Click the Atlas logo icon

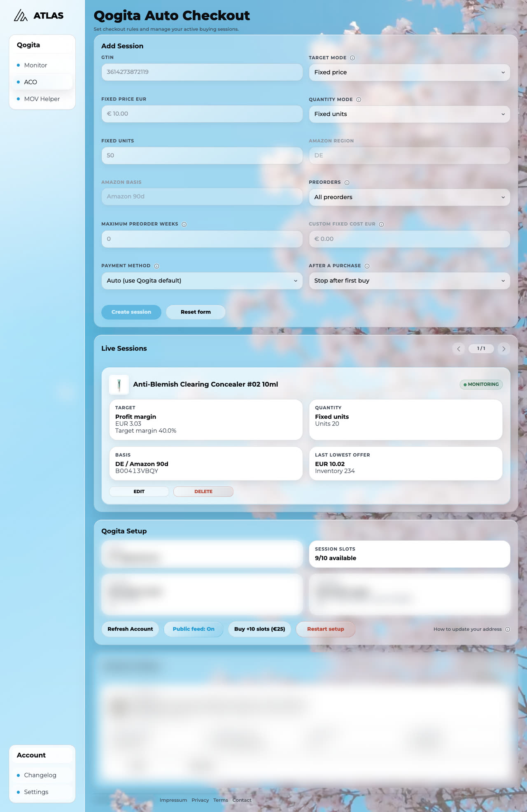(x=21, y=16)
